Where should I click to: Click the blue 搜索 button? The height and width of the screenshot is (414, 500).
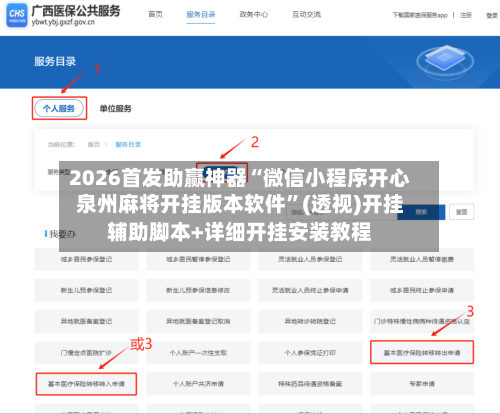[421, 212]
